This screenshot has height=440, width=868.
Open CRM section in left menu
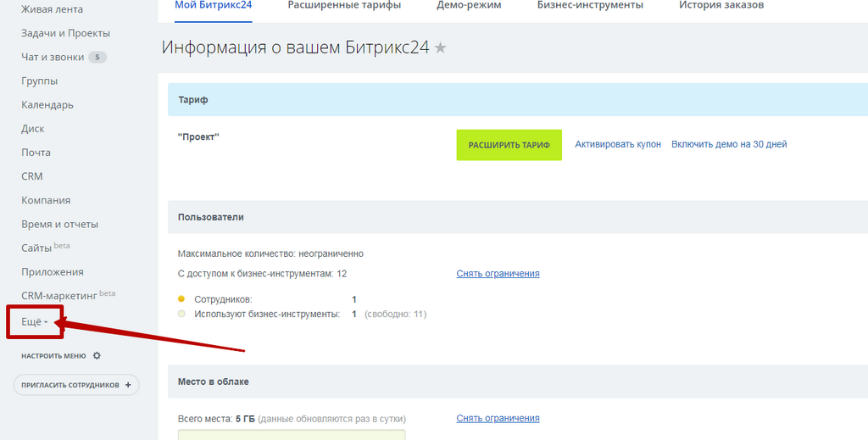(x=32, y=176)
